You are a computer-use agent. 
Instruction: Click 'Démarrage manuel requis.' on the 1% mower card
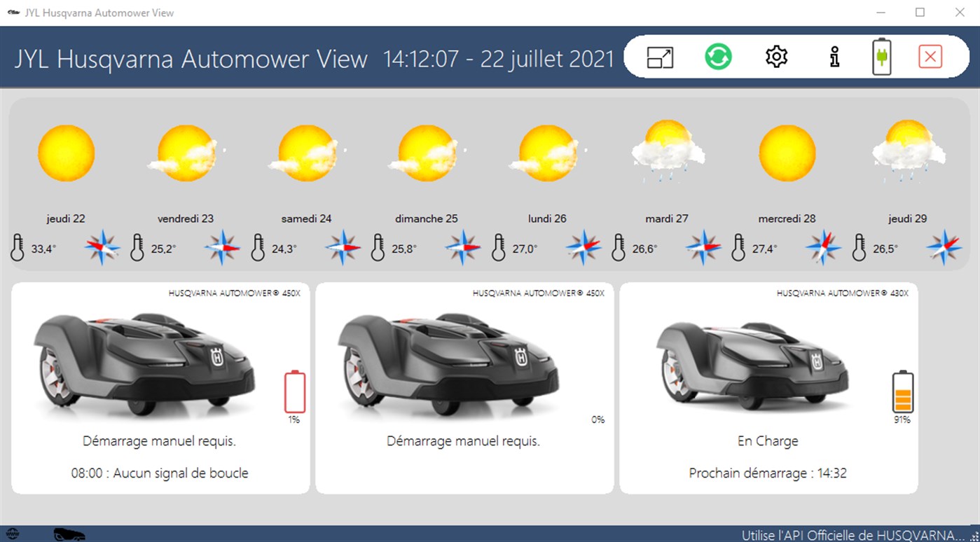160,441
